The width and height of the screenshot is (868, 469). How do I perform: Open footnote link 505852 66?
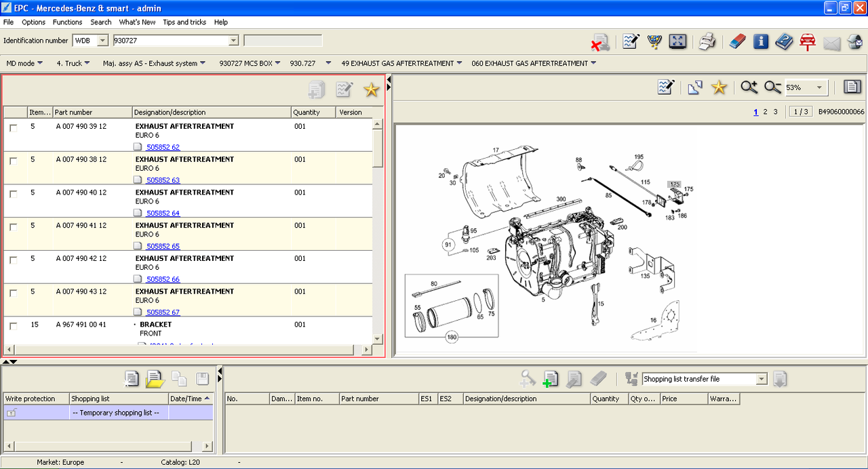(163, 279)
